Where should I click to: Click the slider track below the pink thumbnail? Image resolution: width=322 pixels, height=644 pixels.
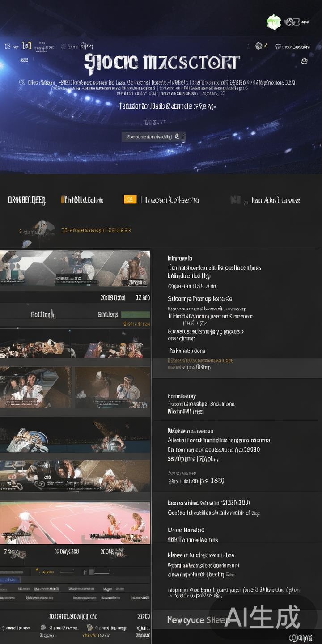[x=67, y=572]
